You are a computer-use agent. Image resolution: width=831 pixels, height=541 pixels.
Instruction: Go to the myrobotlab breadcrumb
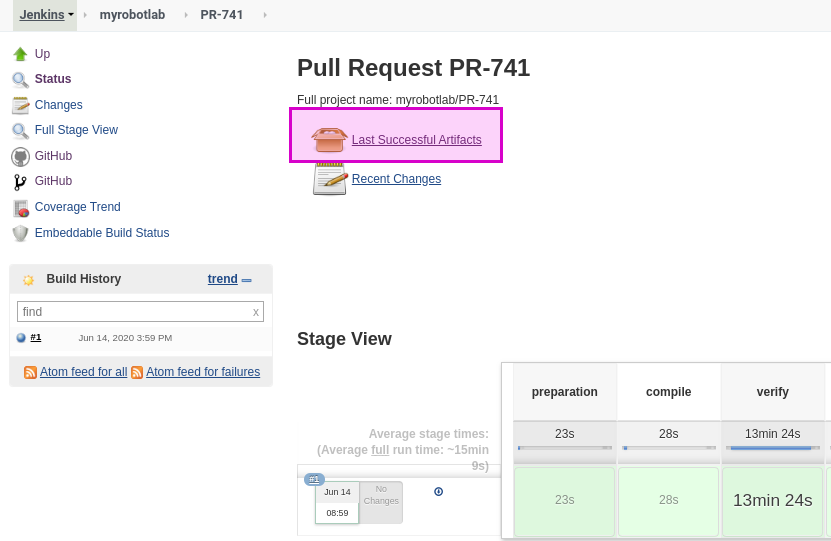[x=132, y=15]
